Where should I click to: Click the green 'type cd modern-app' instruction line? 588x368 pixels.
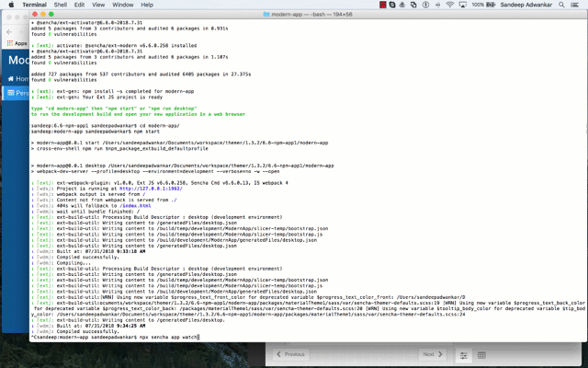[x=114, y=109]
